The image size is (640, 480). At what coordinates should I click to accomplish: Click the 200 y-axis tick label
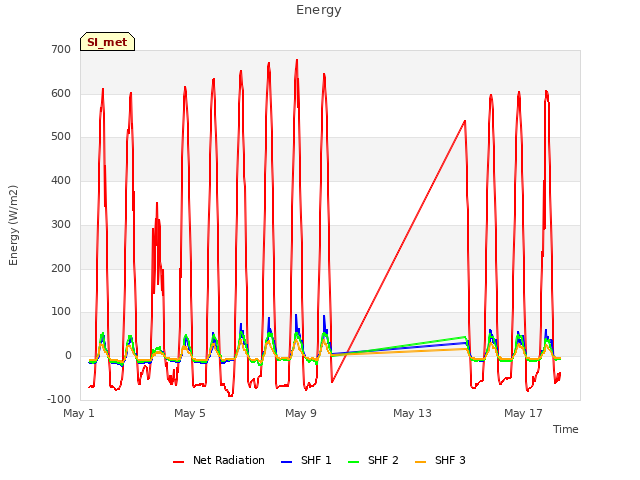(x=61, y=269)
